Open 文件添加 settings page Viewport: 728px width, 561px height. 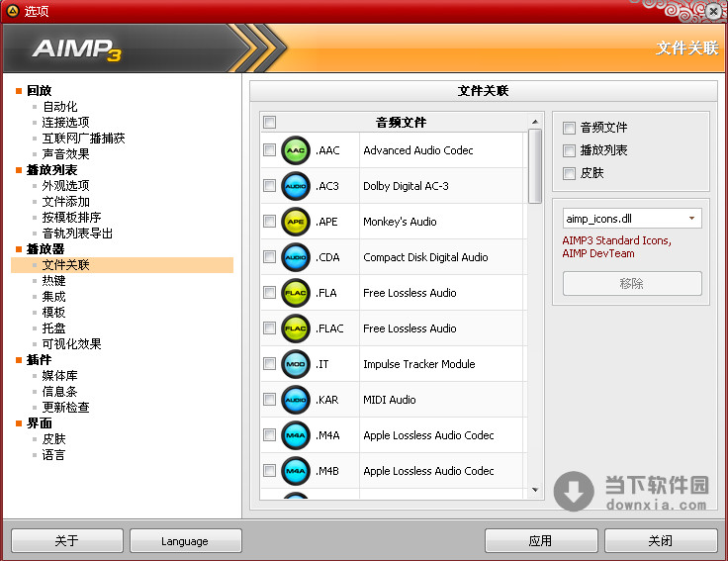[65, 202]
